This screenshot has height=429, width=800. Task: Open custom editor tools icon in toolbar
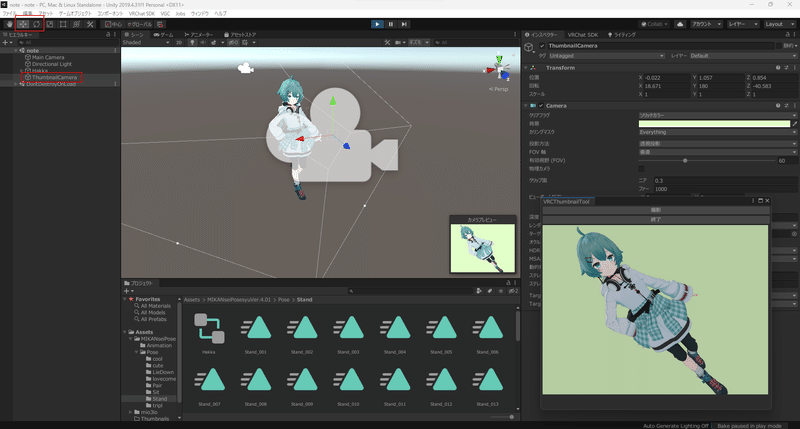pyautogui.click(x=90, y=24)
